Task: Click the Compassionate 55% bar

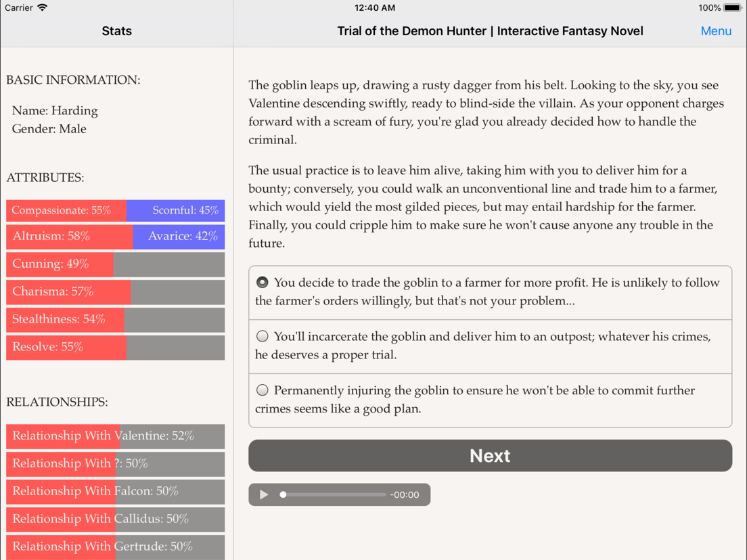Action: click(x=66, y=210)
